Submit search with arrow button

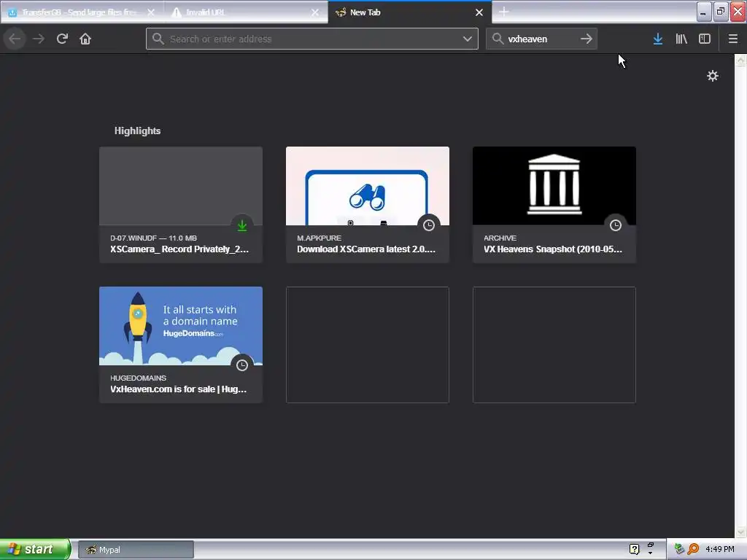[x=587, y=39]
